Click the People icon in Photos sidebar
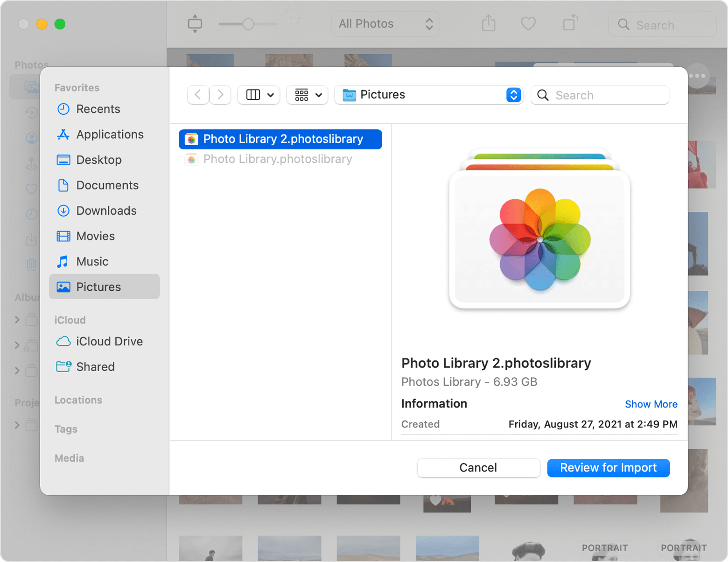Screen dimensions: 728x562 [x=31, y=138]
